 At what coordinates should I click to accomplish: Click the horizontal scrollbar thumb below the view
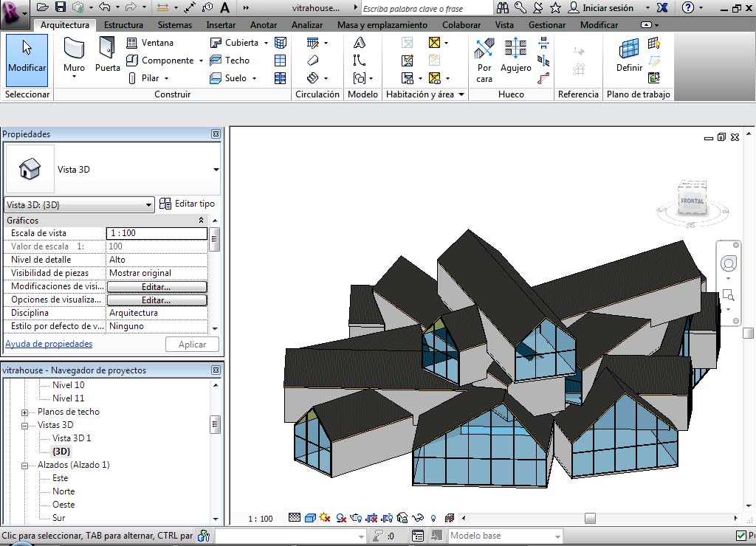point(590,518)
